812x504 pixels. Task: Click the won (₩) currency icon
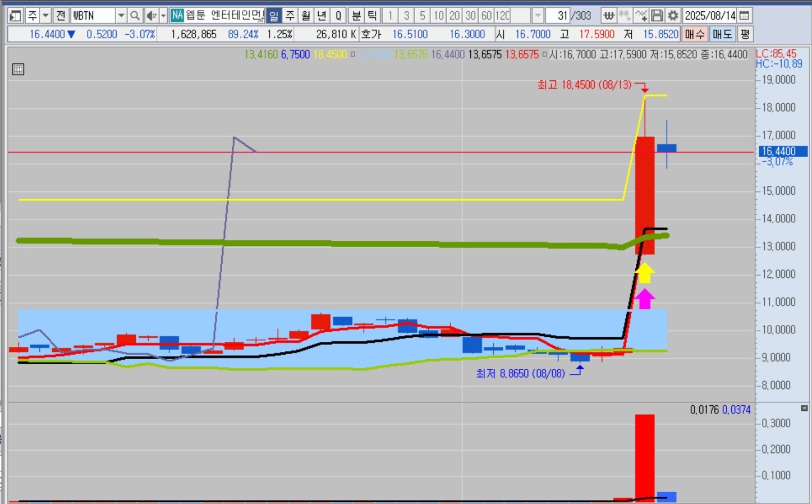609,16
